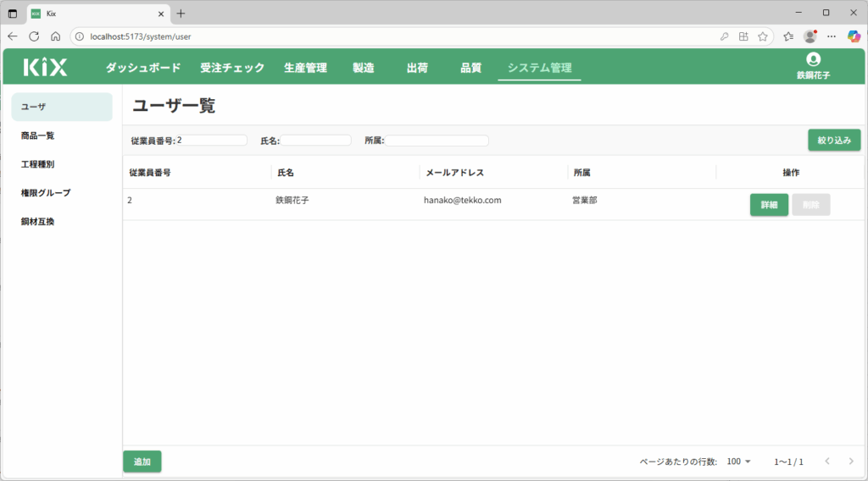The height and width of the screenshot is (481, 868).
Task: Open the 鉄鋼花子 user account icon
Action: [x=813, y=59]
